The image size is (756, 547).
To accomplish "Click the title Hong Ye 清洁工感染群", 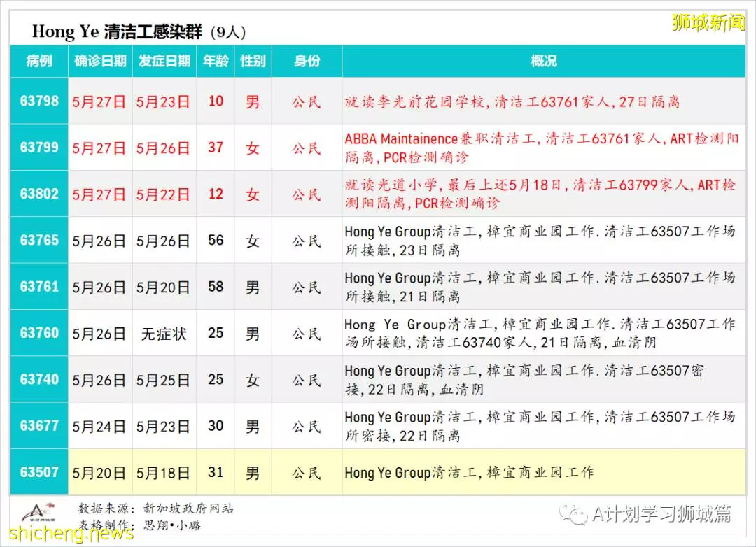I will (117, 31).
